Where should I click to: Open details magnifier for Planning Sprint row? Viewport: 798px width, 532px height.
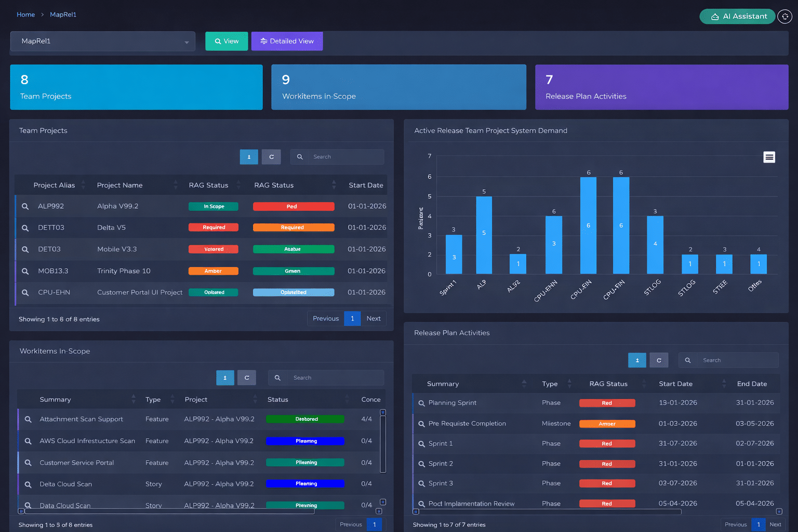click(x=422, y=403)
